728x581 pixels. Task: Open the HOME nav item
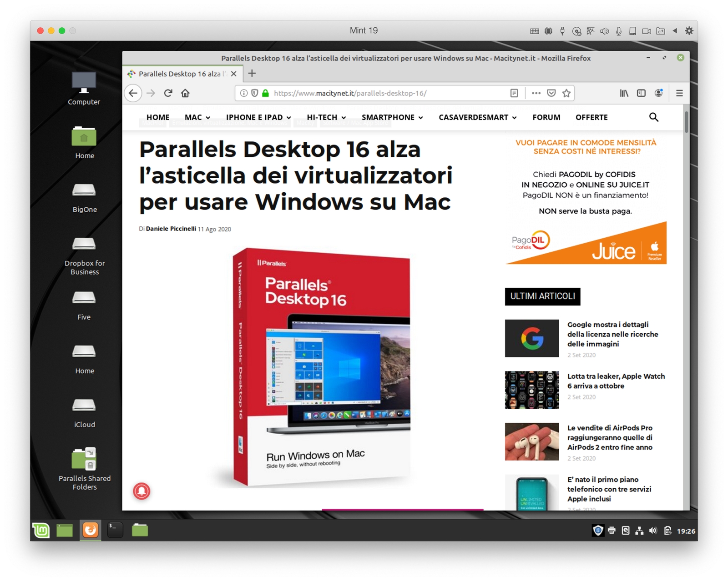158,117
